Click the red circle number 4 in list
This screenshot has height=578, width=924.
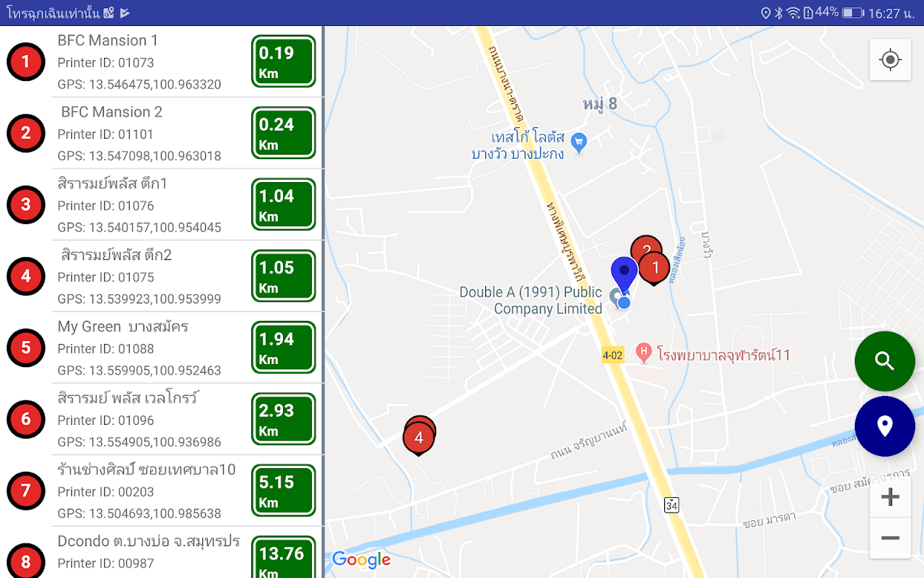click(x=26, y=276)
